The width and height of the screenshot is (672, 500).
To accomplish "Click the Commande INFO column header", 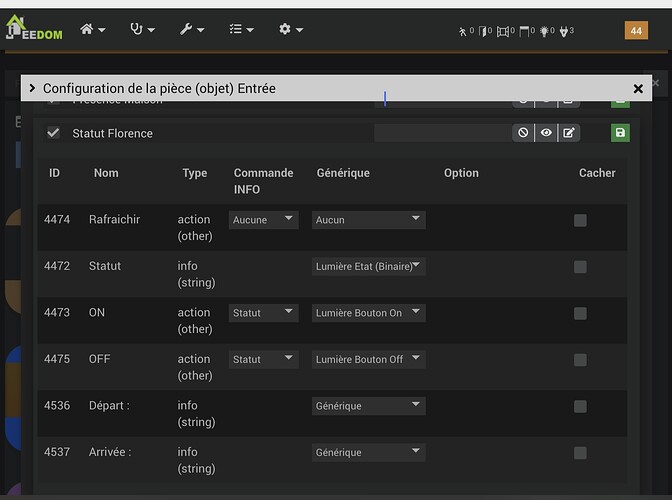I will coord(263,181).
